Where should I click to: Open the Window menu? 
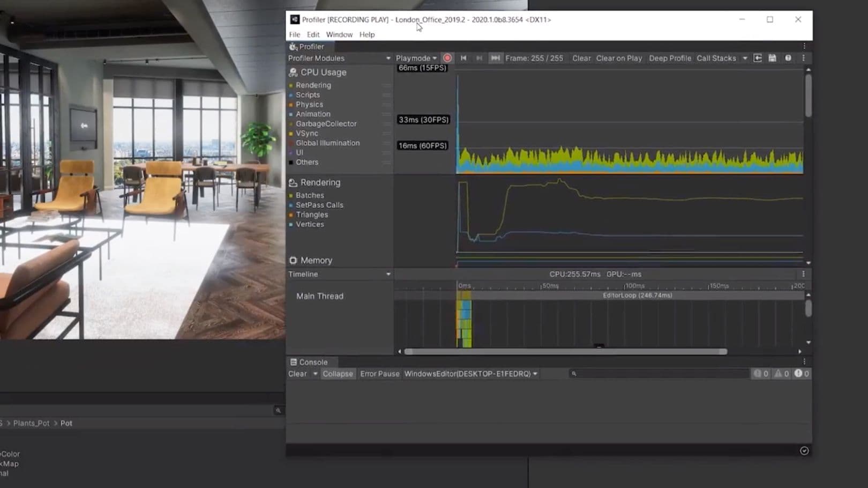tap(339, 34)
